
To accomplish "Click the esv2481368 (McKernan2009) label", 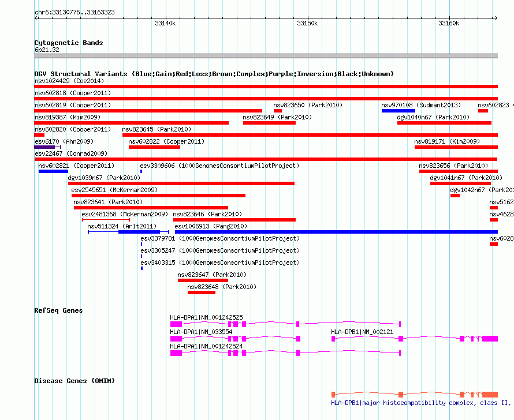I will tap(125, 214).
